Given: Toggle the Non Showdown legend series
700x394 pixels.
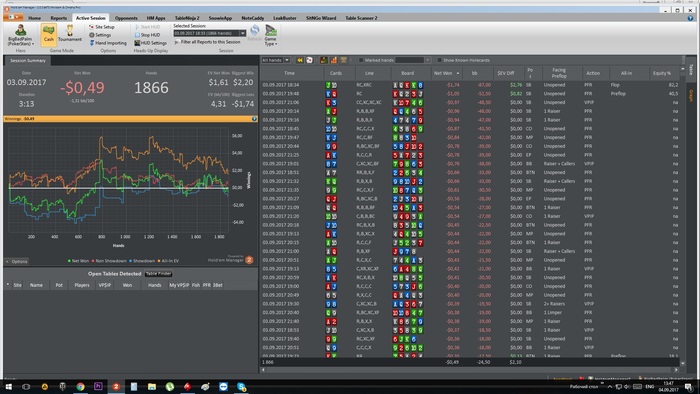Looking at the screenshot, I should click(109, 261).
